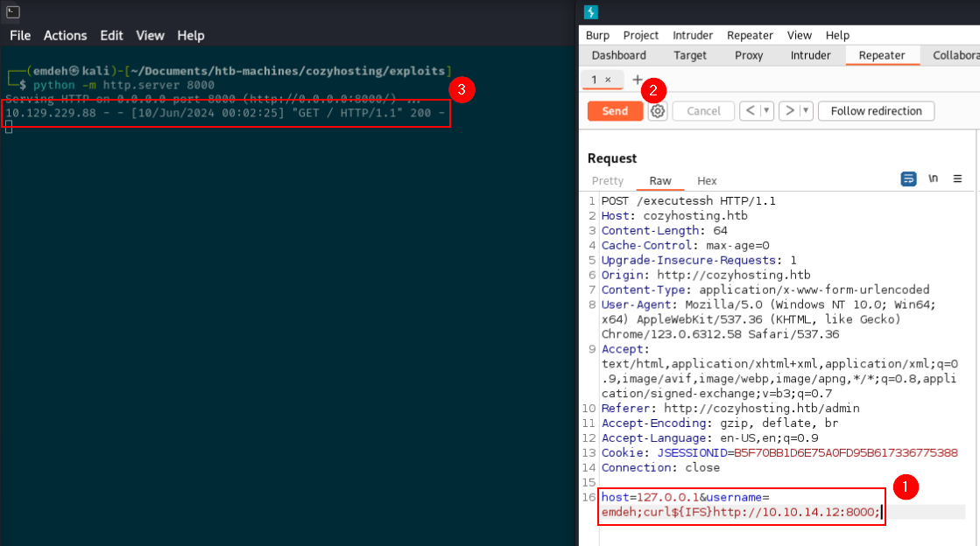Open Repeater request settings gear icon
The height and width of the screenshot is (546, 980).
tap(658, 111)
